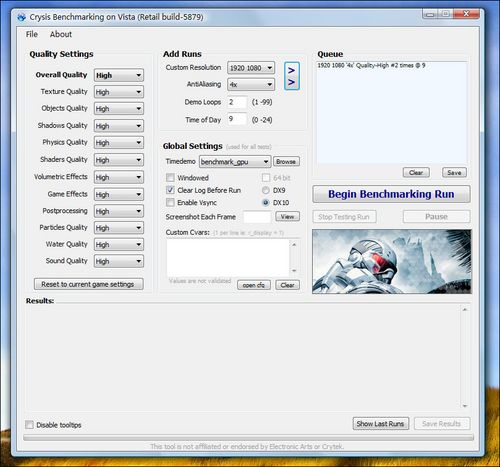Image resolution: width=500 pixels, height=467 pixels.
Task: Click the app icon in the title bar
Action: click(22, 17)
